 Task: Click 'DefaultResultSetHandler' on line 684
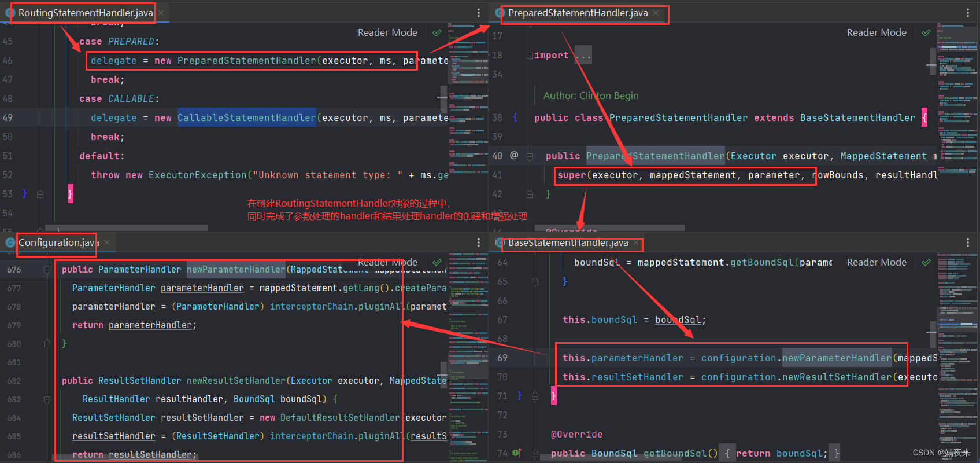coord(340,418)
